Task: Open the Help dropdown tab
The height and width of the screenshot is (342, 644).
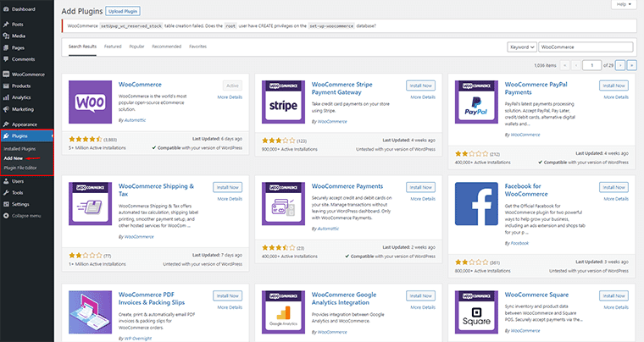Action: click(x=624, y=4)
